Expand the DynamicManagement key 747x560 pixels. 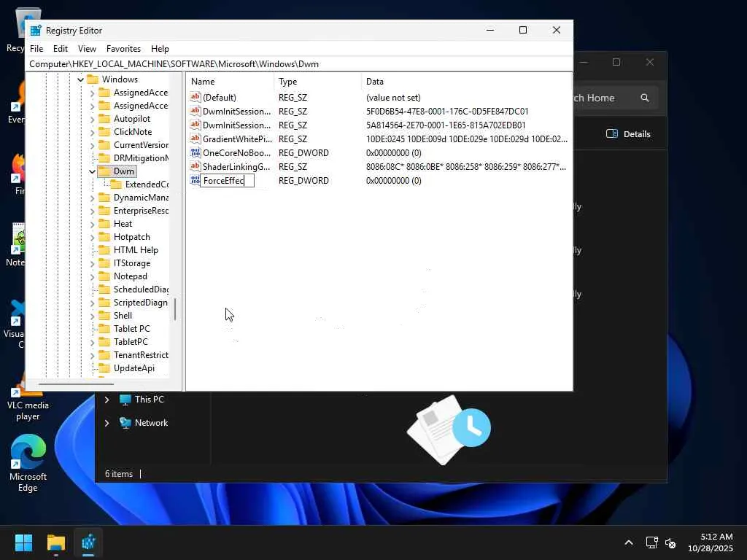(x=92, y=198)
